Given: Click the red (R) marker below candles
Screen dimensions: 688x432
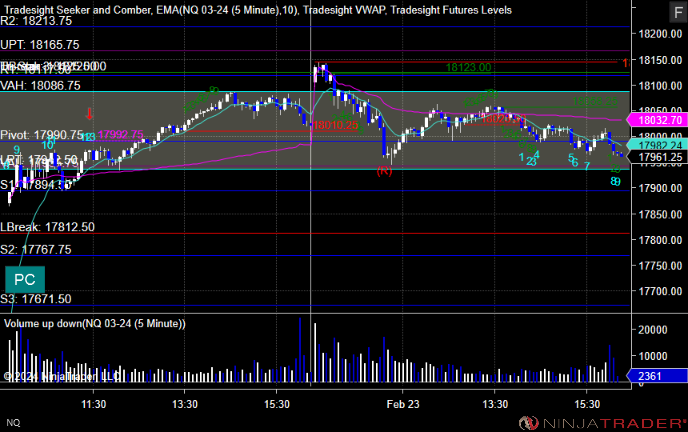Looking at the screenshot, I should pyautogui.click(x=384, y=171).
